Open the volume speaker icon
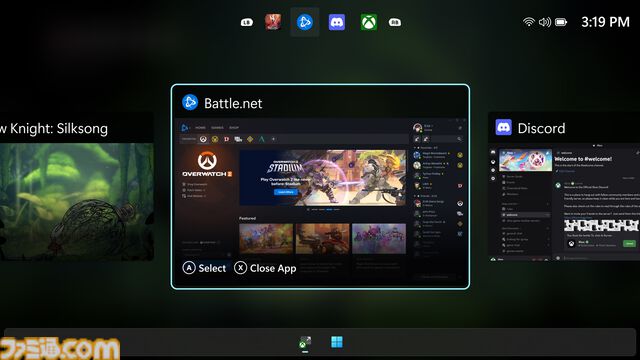Screen dimensions: 640x360 (545, 22)
